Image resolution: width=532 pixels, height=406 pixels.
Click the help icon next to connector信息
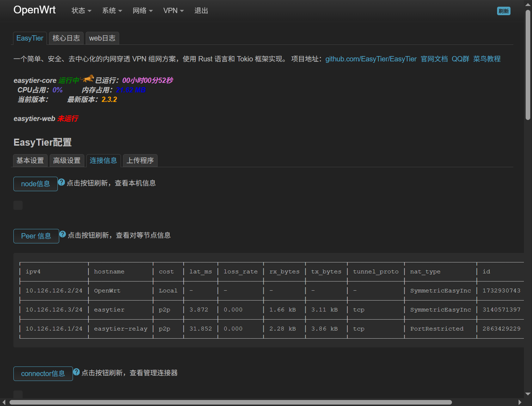77,372
